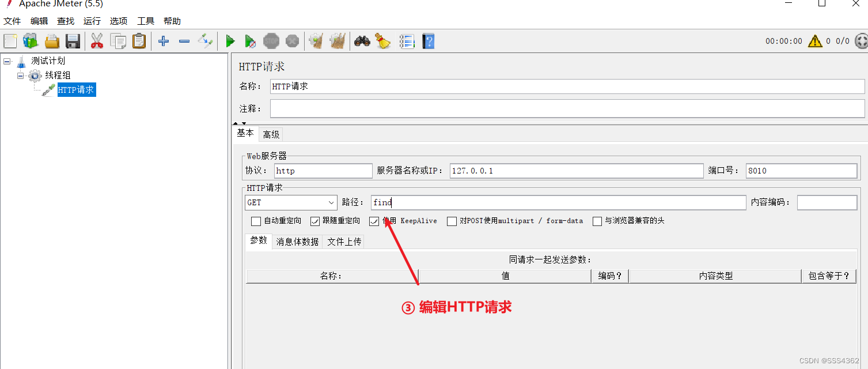
Task: Click the 编码? column header
Action: point(610,276)
